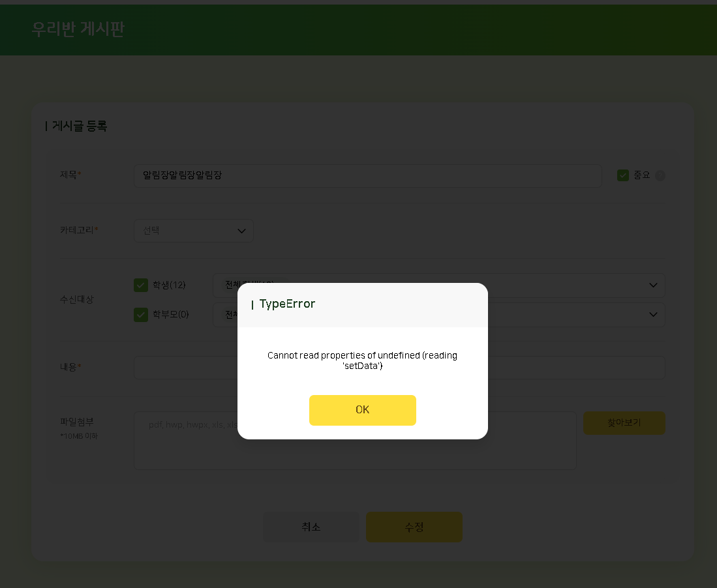Uncheck the 학생(12) recipient checkbox
717x588 pixels.
[141, 286]
